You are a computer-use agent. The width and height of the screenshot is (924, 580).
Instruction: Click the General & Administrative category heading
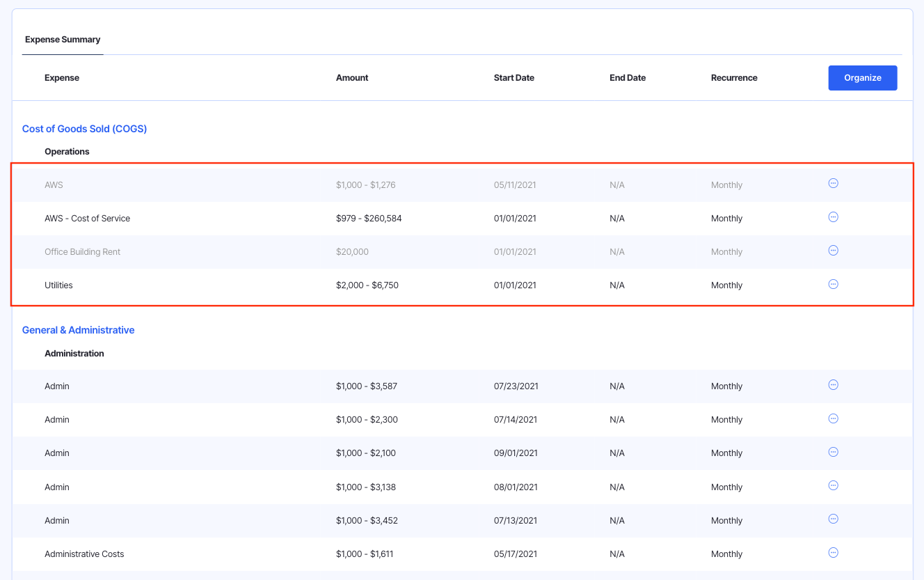pyautogui.click(x=78, y=330)
